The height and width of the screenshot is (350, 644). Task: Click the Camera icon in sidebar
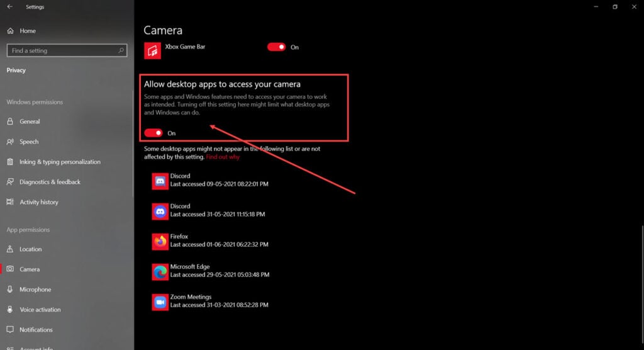click(x=10, y=269)
